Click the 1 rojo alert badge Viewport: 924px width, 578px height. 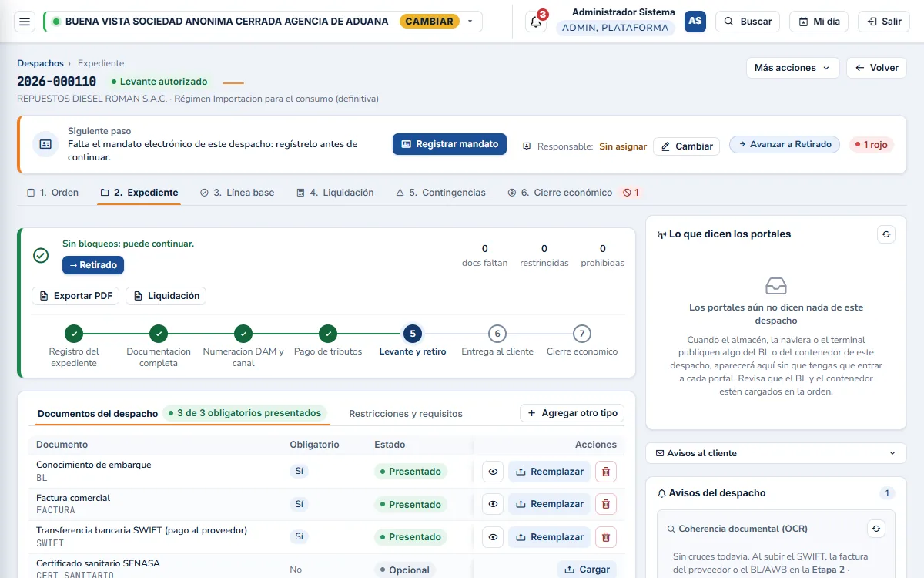pyautogui.click(x=872, y=144)
